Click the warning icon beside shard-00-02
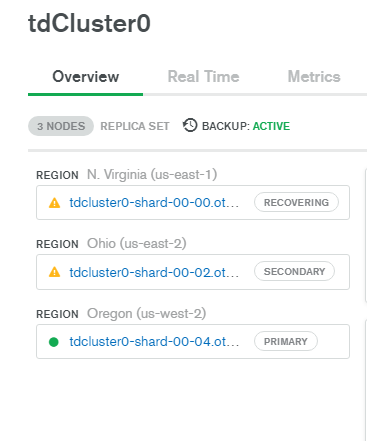The image size is (367, 441). point(54,272)
